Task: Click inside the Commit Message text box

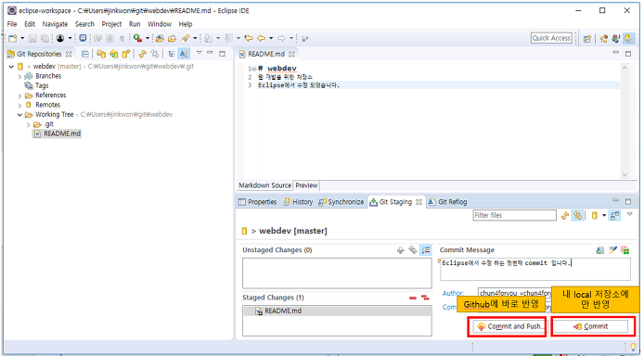Action: [x=535, y=269]
